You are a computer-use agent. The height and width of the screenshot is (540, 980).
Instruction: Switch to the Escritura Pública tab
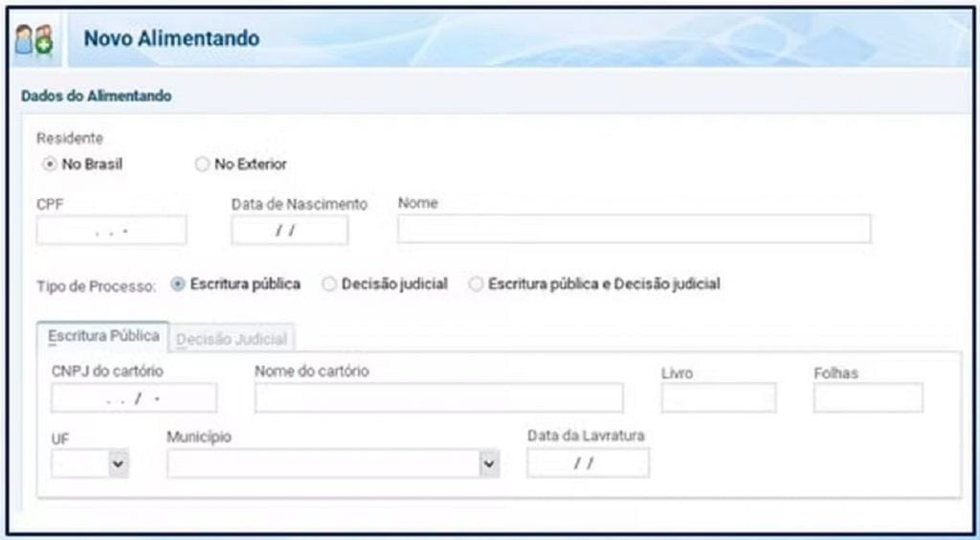[103, 336]
